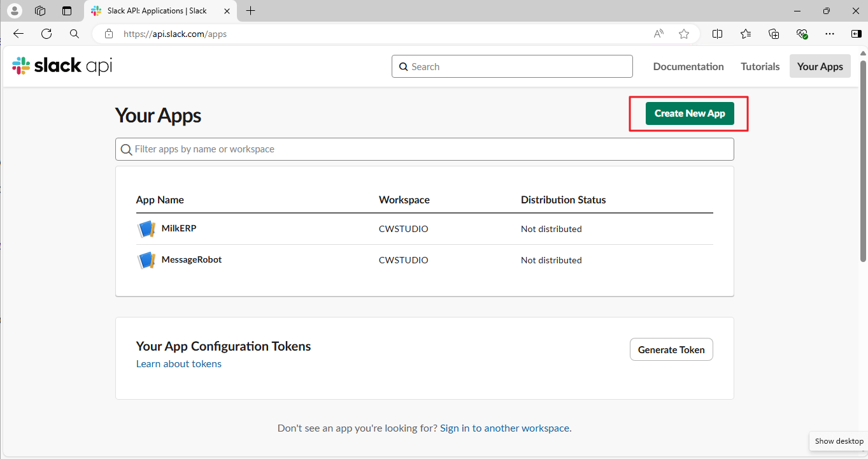Screen dimensions: 868x459
Task: Activate the Read Aloud icon
Action: 658,34
